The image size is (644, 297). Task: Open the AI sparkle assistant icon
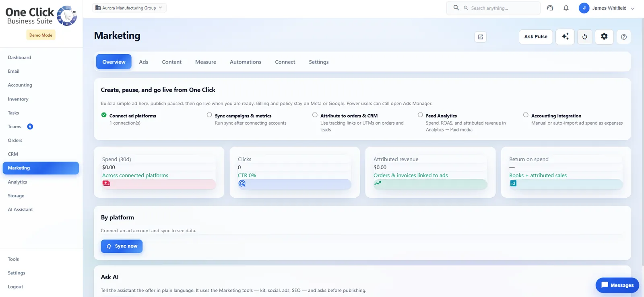click(565, 37)
